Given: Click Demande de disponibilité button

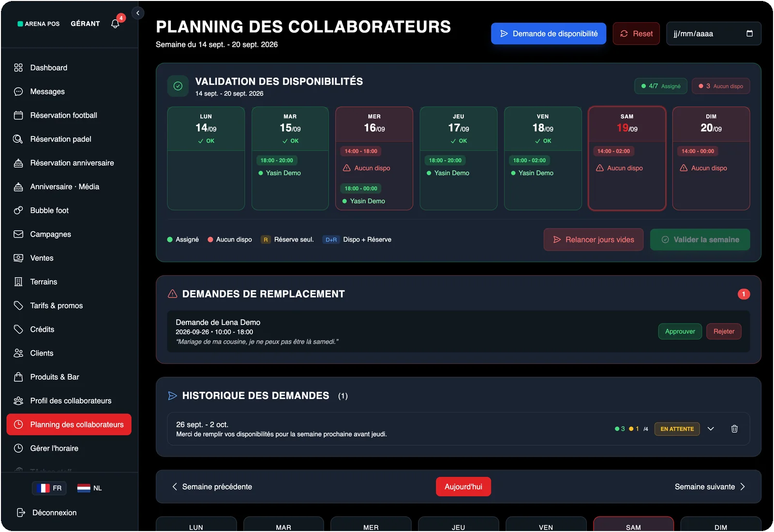Looking at the screenshot, I should point(549,34).
